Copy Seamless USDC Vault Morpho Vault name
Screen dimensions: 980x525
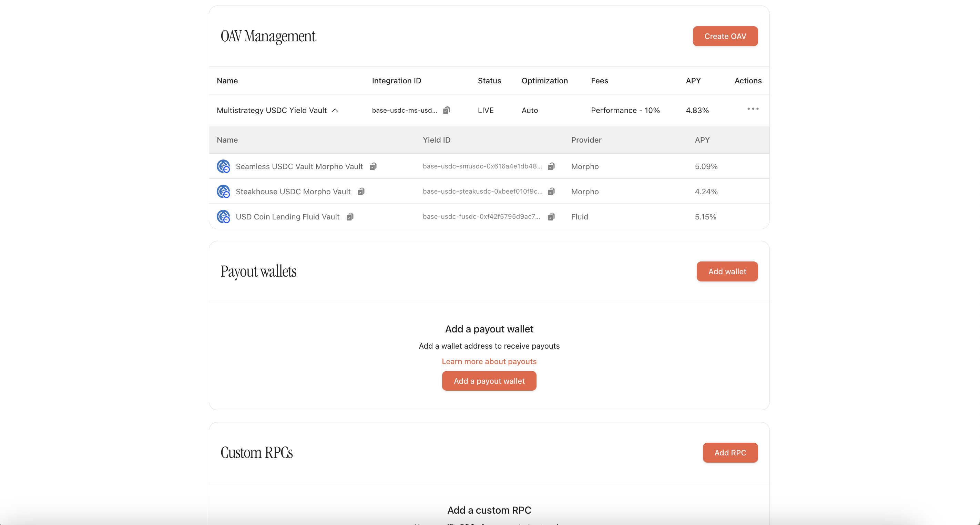pos(373,166)
